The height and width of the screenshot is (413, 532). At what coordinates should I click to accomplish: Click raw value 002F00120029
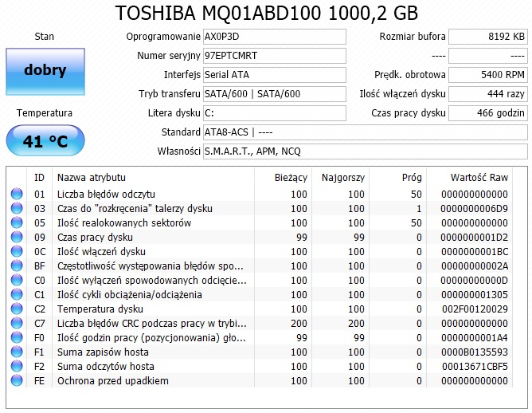pos(475,309)
